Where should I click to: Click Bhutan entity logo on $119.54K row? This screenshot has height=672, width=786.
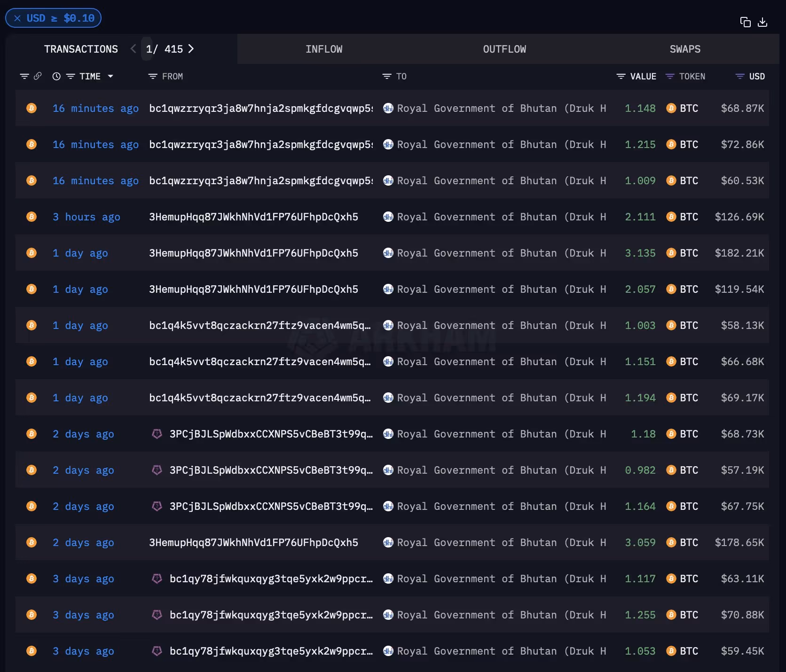coord(388,289)
